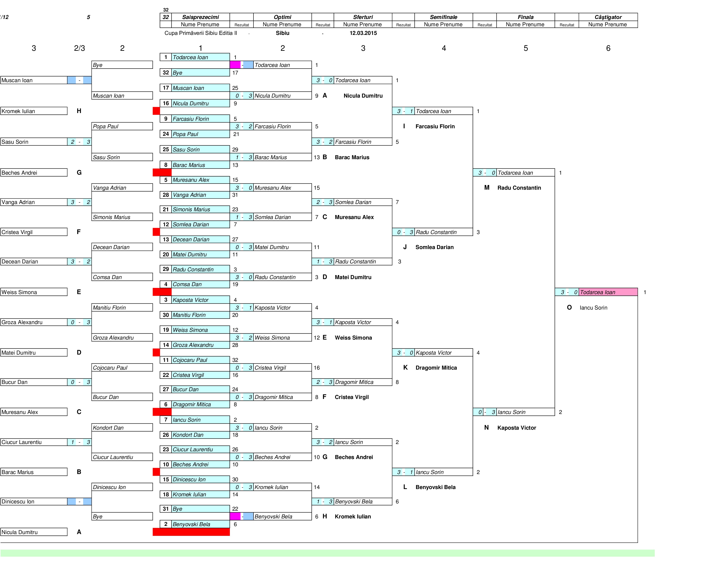
Task: Click Radu Constantin in the seed 29 row
Action: click(x=200, y=269)
